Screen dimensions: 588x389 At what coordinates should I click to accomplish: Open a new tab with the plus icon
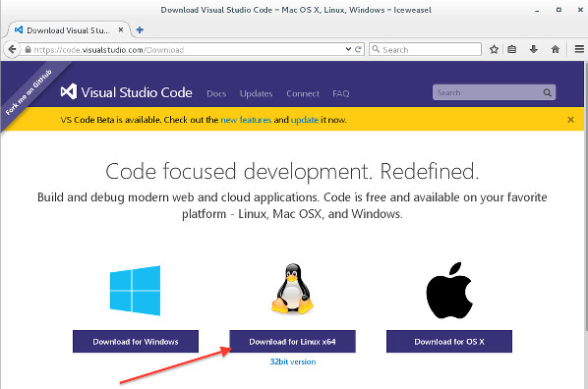pos(140,30)
